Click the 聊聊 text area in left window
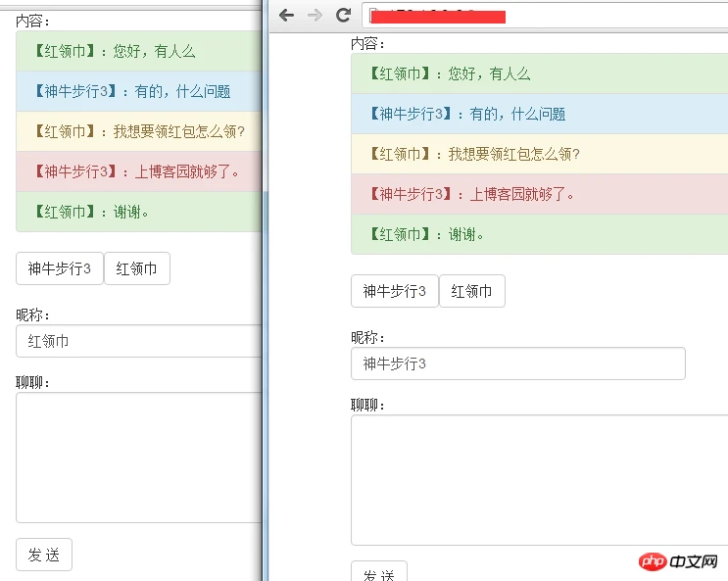This screenshot has height=581, width=728. point(139,458)
